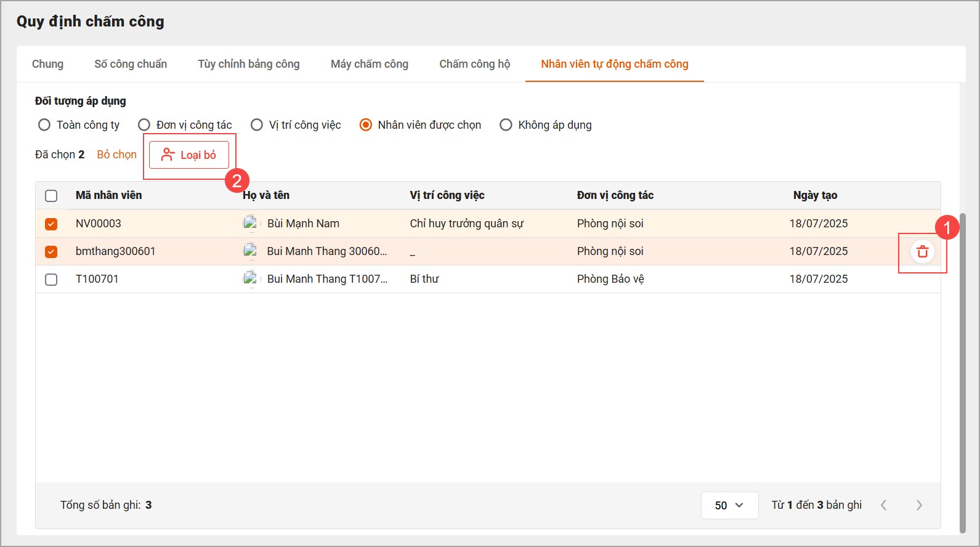
Task: Click the Loại bỏ remove-user button
Action: (x=189, y=155)
